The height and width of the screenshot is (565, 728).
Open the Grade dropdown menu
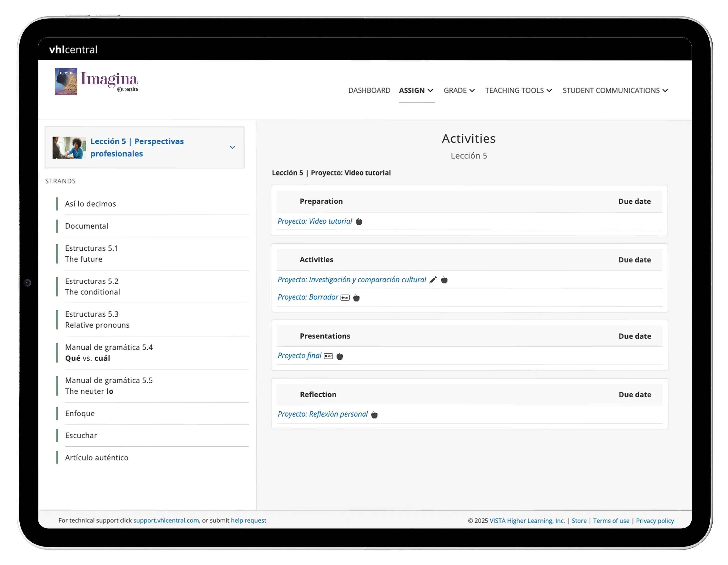pyautogui.click(x=459, y=90)
